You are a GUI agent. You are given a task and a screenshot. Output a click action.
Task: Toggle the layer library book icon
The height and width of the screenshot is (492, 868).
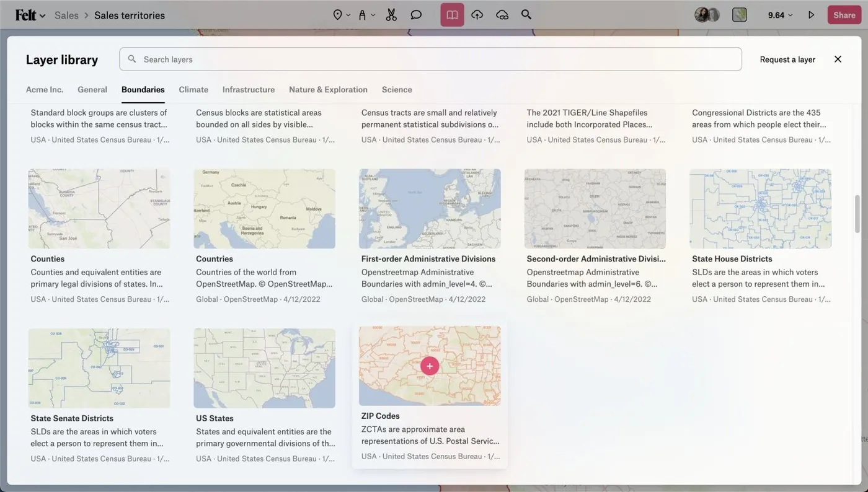click(x=452, y=15)
